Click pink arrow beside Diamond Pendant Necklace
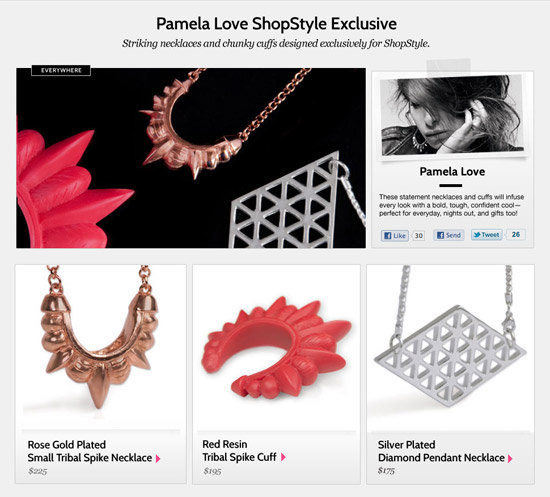 (510, 458)
